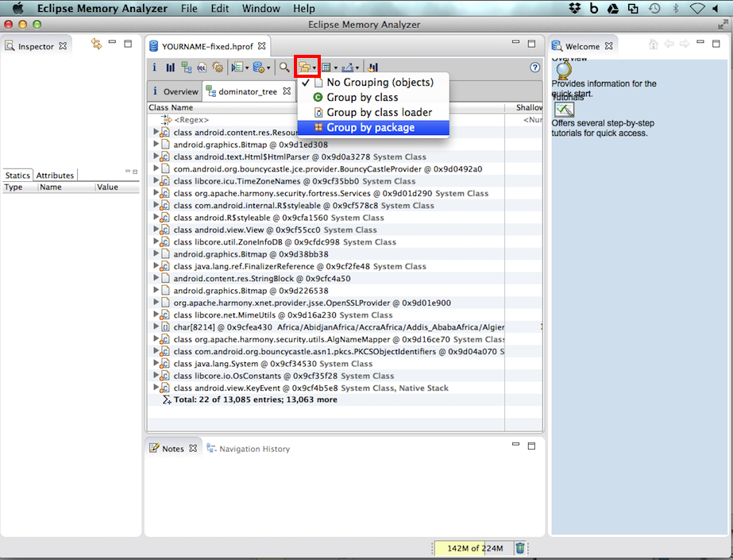Select No Grouping (objects) checked option

pos(373,83)
